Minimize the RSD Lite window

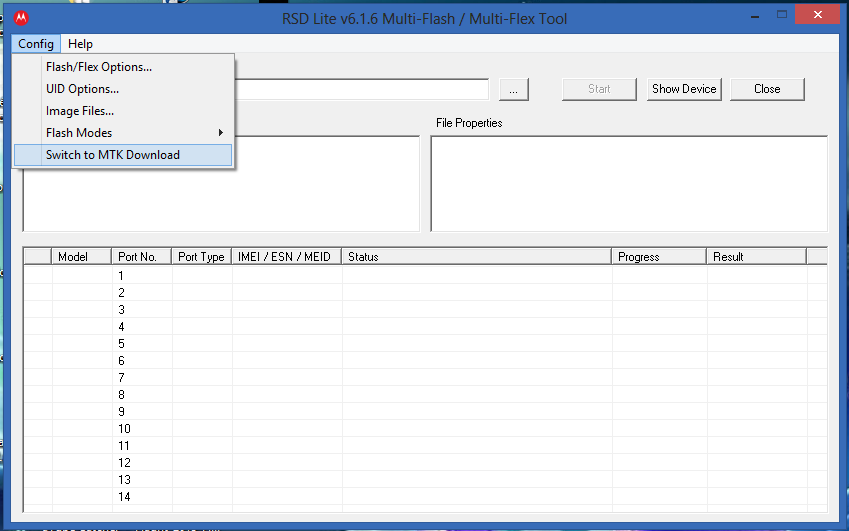point(755,16)
